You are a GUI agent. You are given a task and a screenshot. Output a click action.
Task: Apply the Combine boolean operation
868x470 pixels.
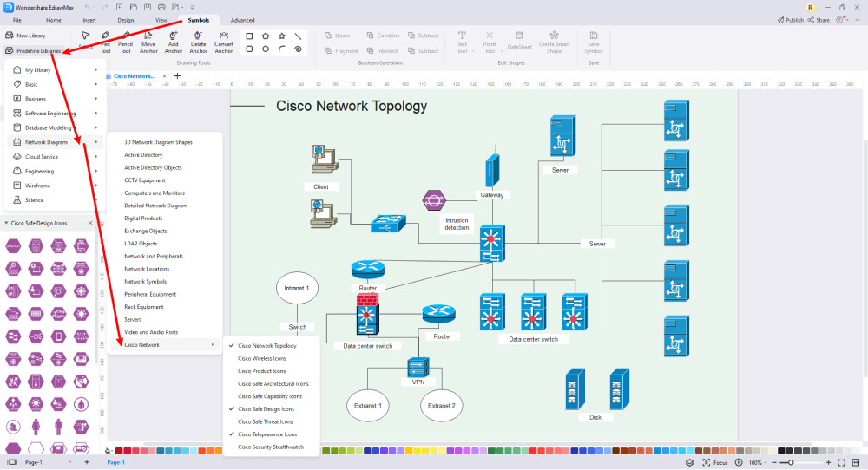(x=383, y=36)
